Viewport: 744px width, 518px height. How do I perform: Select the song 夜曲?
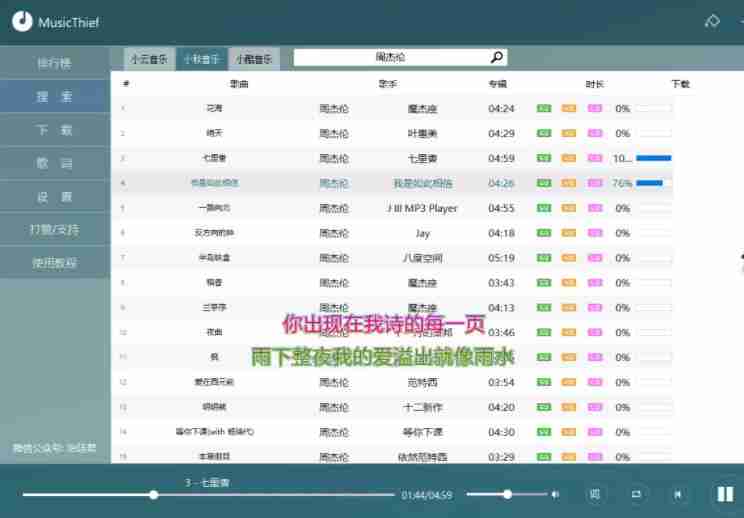tap(214, 332)
